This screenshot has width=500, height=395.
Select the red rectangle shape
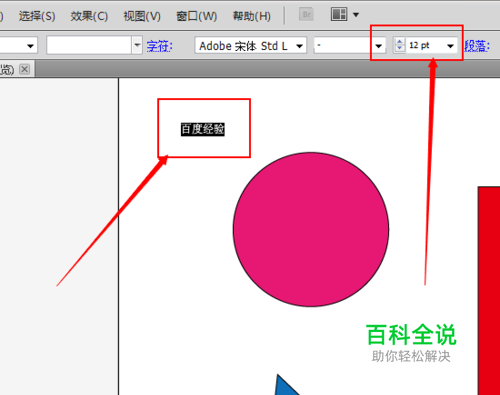(x=489, y=291)
